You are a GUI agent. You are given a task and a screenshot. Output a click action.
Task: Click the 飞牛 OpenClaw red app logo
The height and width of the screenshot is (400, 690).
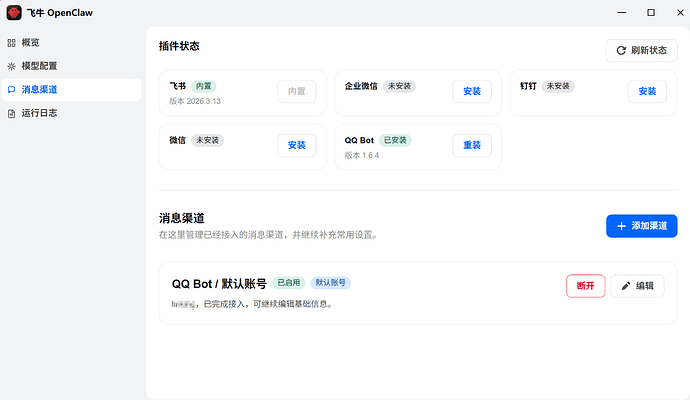[14, 13]
